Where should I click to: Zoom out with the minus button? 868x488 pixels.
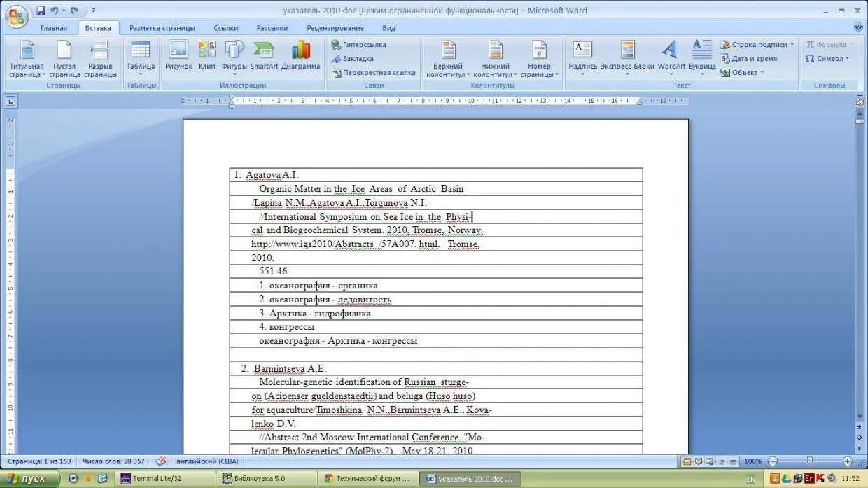[772, 461]
